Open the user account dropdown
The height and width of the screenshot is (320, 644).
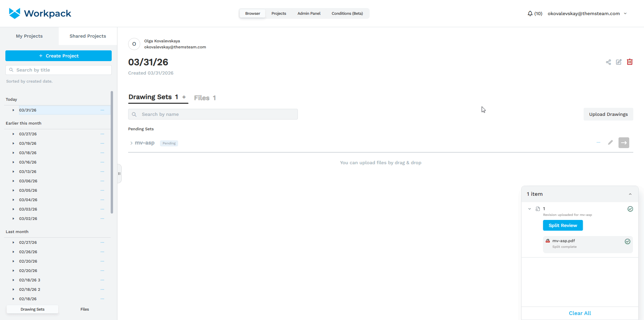[625, 13]
